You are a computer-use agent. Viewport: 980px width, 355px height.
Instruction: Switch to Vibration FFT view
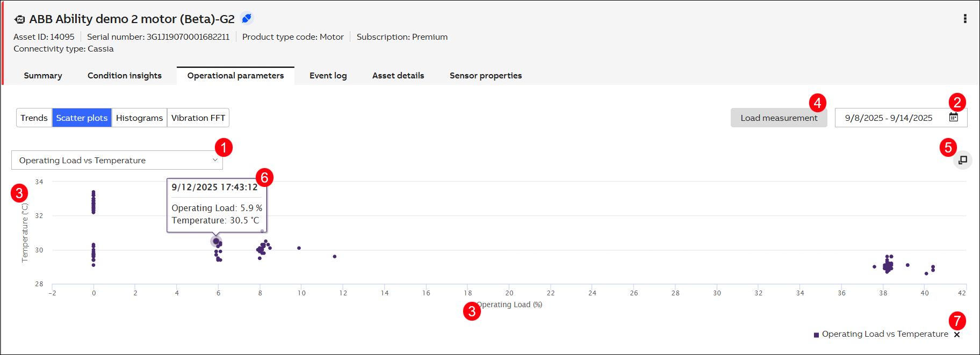coord(198,118)
